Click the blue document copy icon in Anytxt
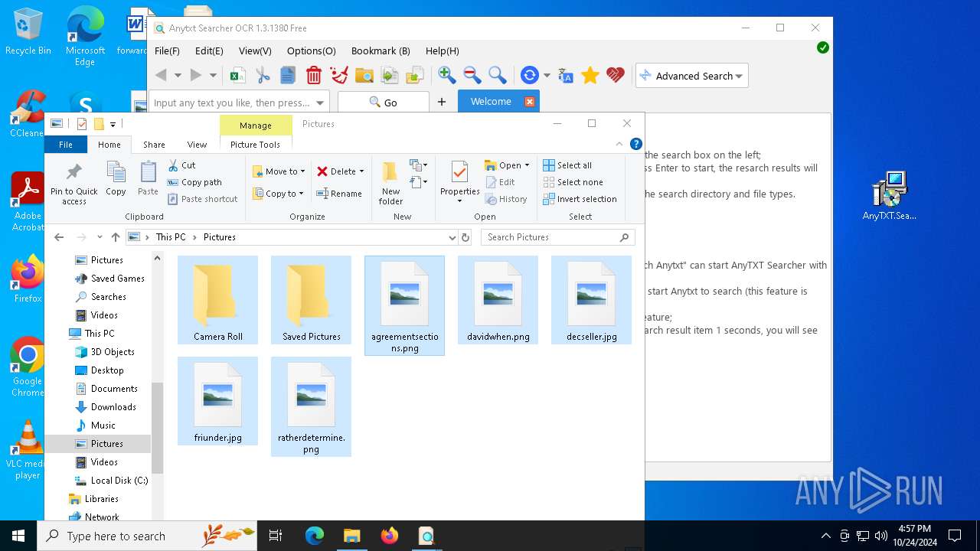 [x=288, y=75]
